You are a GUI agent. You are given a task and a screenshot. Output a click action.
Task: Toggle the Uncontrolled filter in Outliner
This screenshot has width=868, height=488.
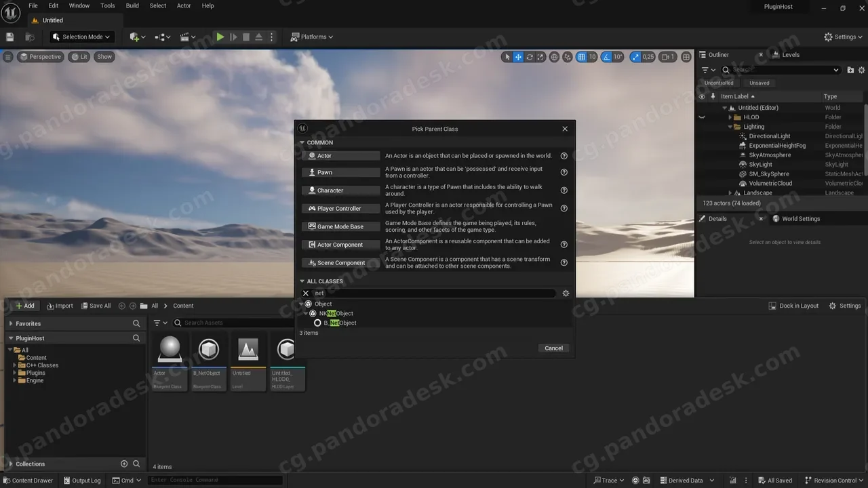tap(719, 83)
